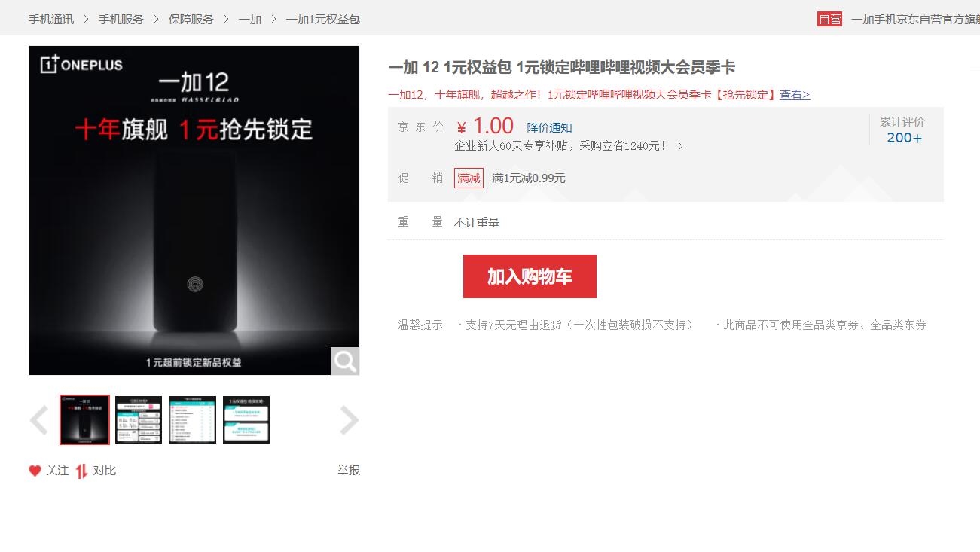The width and height of the screenshot is (980, 552).
Task: Expand the 企业新人60天专享补贴 arrow
Action: point(680,146)
